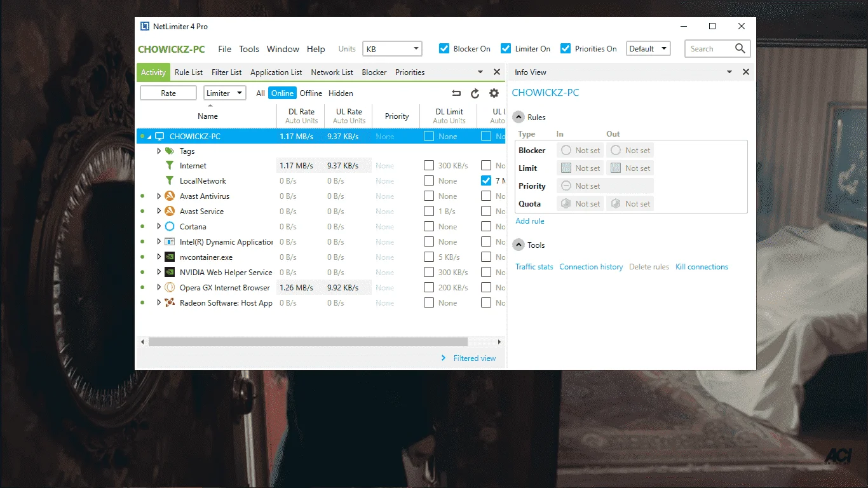Uncheck the UL limit for LocalNetwork
The image size is (868, 488).
(486, 181)
